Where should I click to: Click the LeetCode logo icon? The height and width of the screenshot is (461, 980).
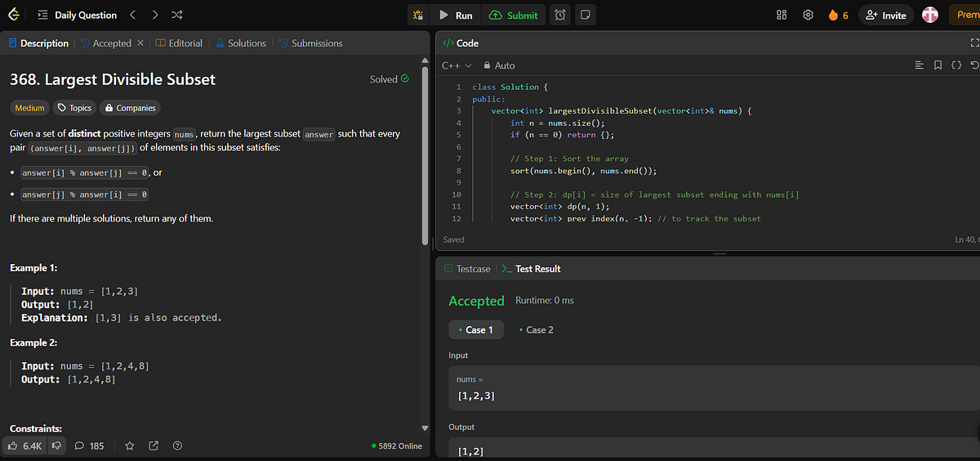coord(12,15)
